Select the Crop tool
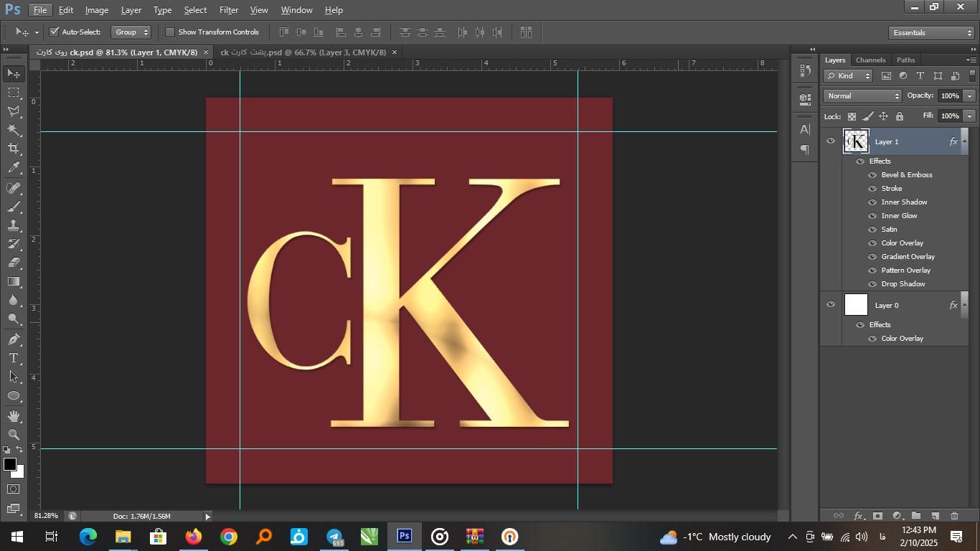 coord(14,149)
